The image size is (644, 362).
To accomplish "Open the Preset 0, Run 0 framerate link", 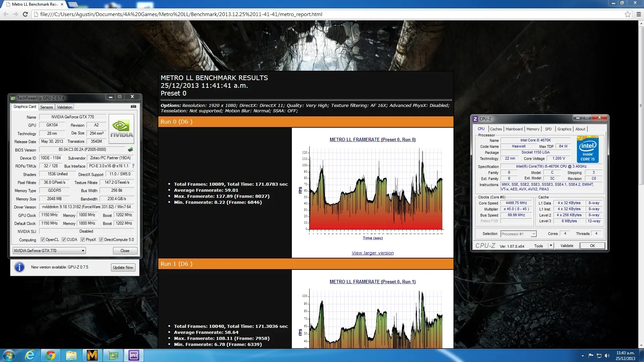I will (x=372, y=139).
